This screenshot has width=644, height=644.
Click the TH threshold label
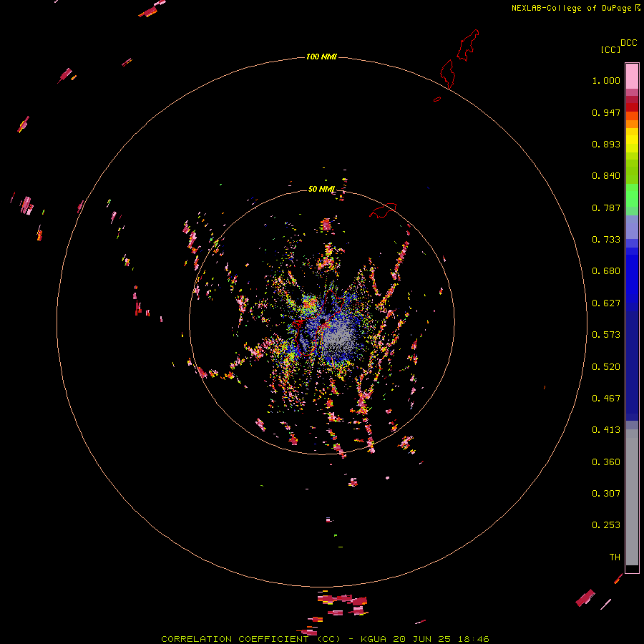click(615, 557)
